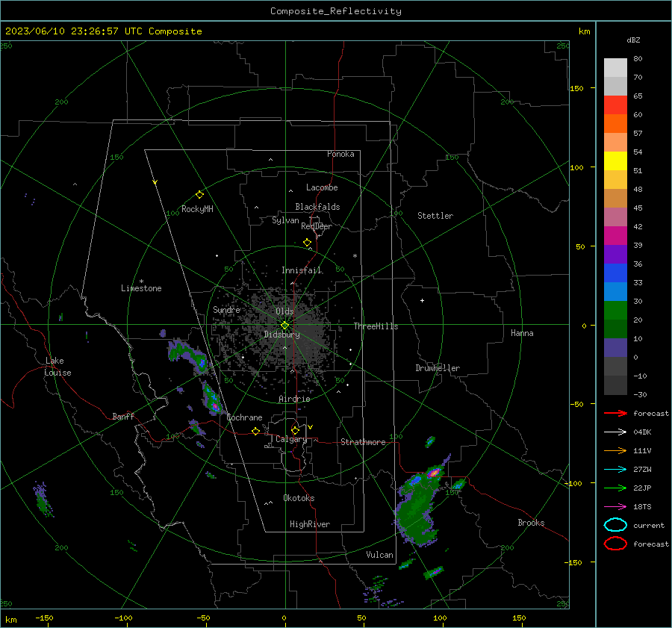The width and height of the screenshot is (672, 628).
Task: Click the Drumheller label
Action: pyautogui.click(x=438, y=368)
